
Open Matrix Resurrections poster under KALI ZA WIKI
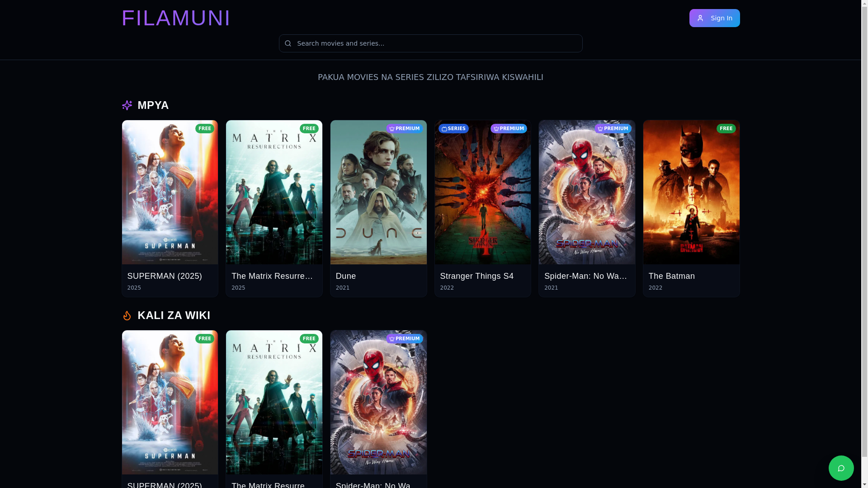(x=274, y=402)
